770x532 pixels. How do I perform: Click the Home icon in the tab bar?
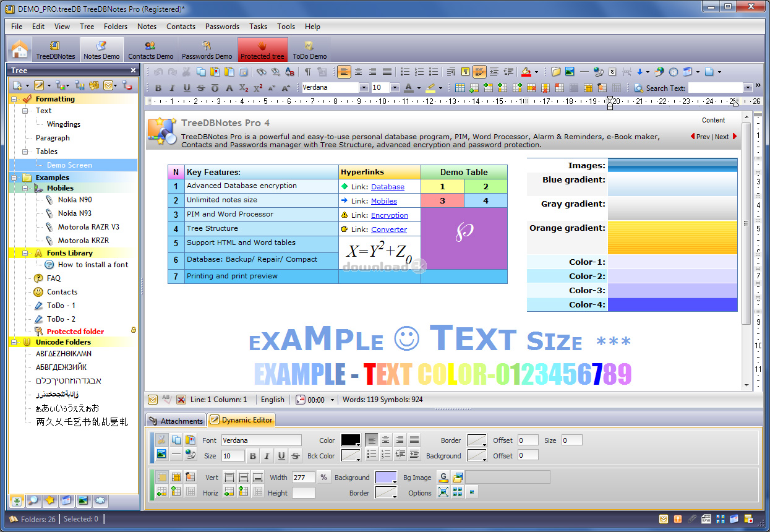(x=20, y=49)
